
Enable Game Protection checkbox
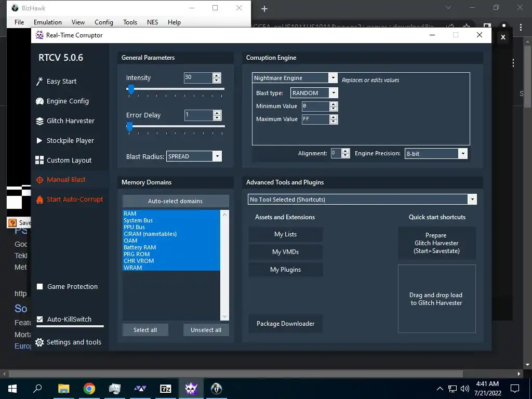coord(39,287)
